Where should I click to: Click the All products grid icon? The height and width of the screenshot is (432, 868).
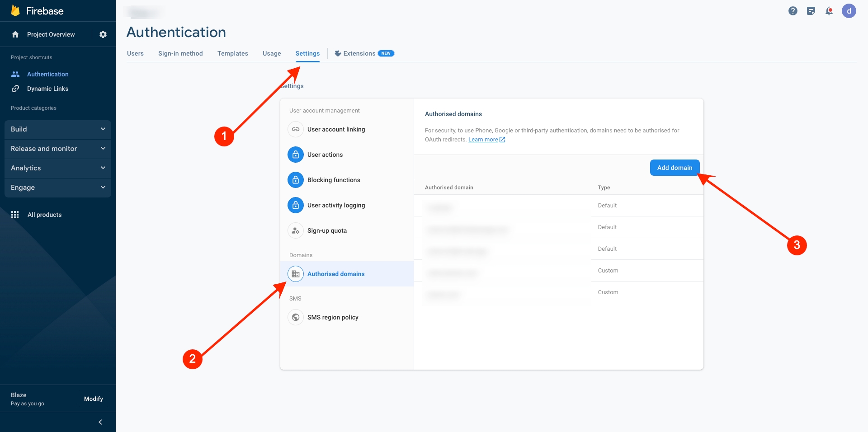(15, 215)
